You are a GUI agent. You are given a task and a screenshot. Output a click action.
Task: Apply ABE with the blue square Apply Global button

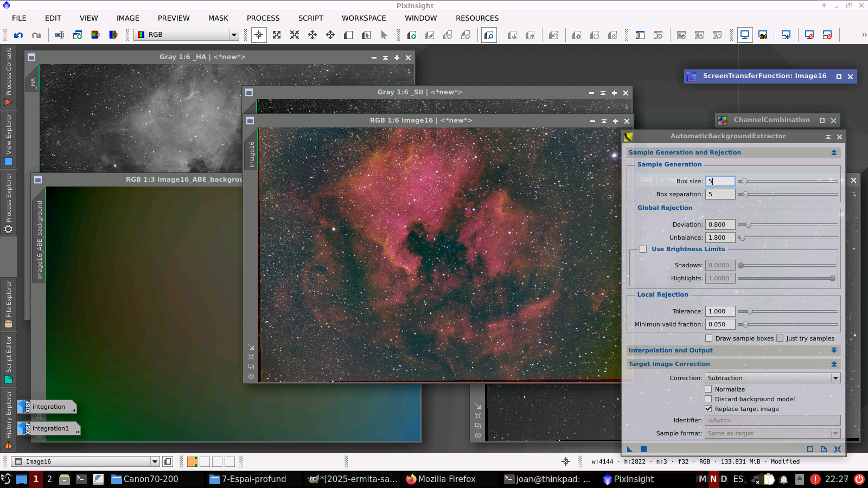tap(643, 449)
